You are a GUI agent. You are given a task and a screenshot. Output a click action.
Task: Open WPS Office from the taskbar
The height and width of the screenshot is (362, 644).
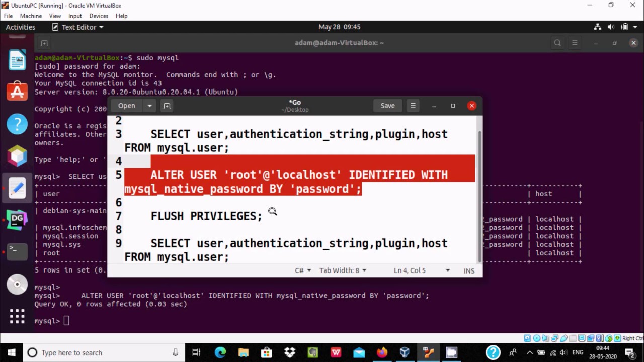336,352
